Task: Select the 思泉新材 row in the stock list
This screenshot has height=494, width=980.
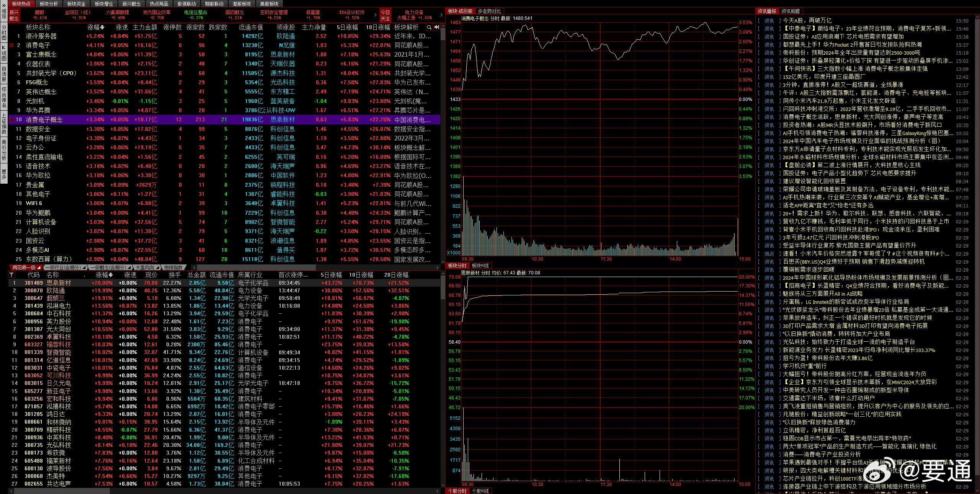Action: 59,283
